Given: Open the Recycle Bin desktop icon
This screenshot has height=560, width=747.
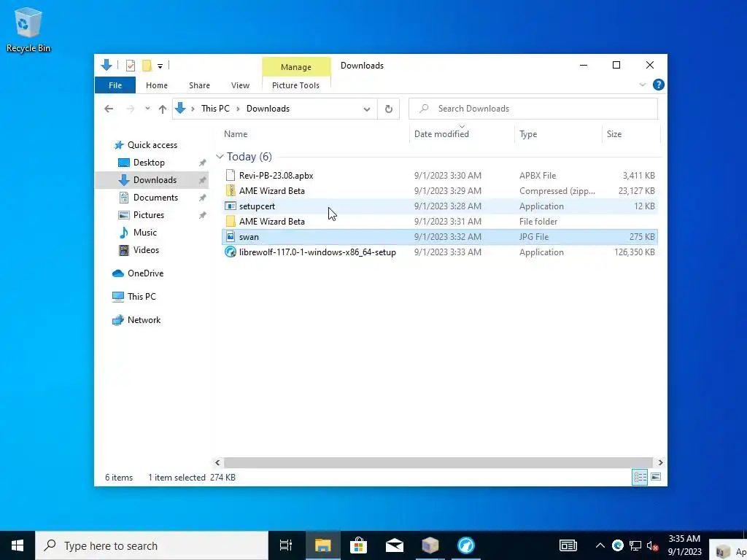Looking at the screenshot, I should (x=28, y=29).
